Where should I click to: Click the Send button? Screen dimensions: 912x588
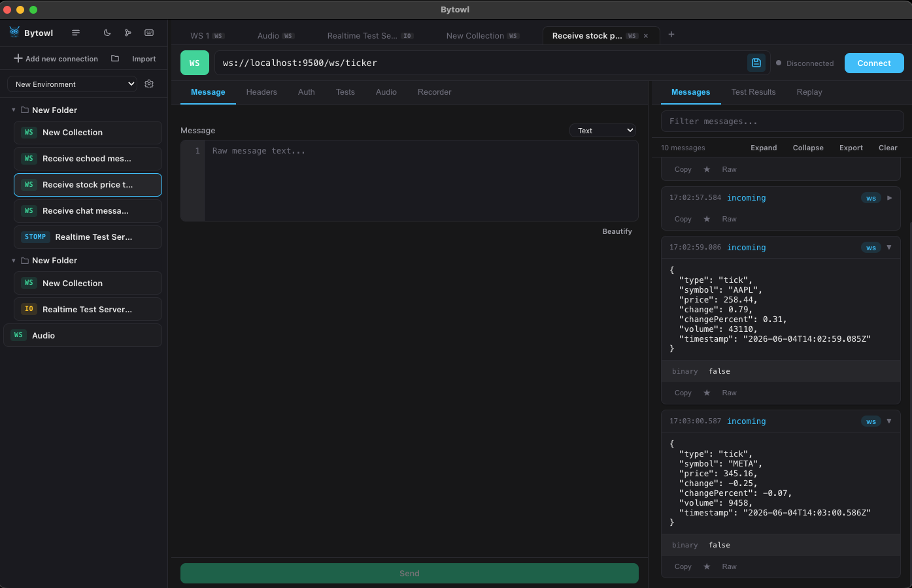click(409, 573)
